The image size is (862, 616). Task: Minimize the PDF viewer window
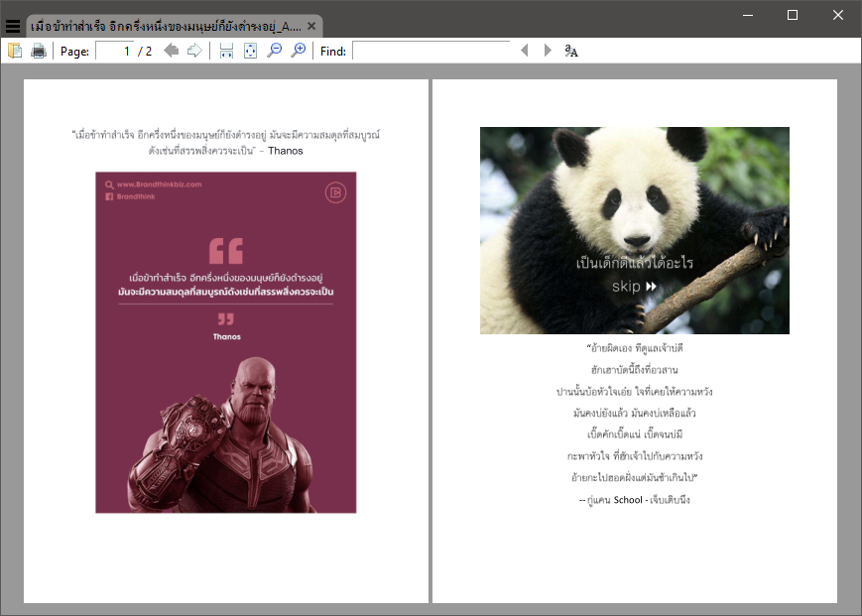point(748,16)
